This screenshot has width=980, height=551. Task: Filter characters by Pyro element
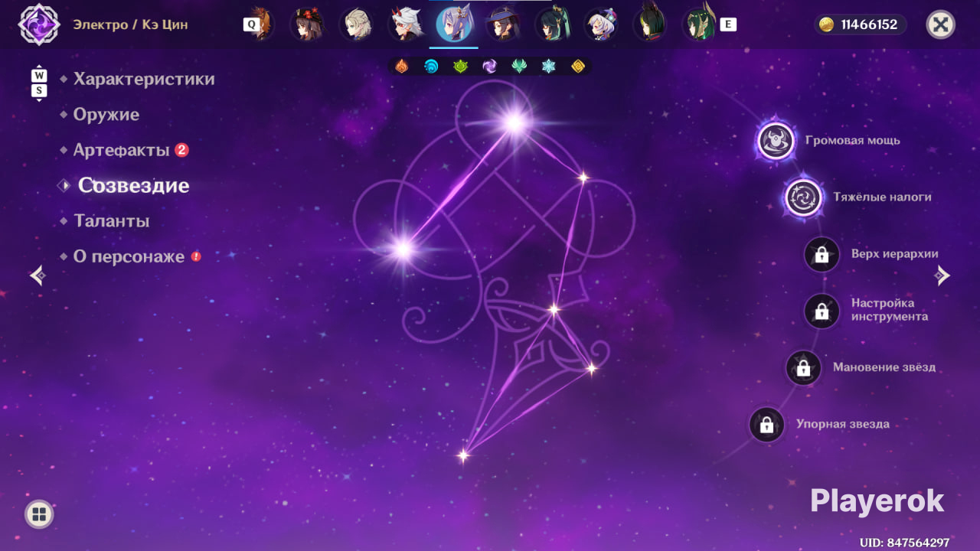coord(401,67)
